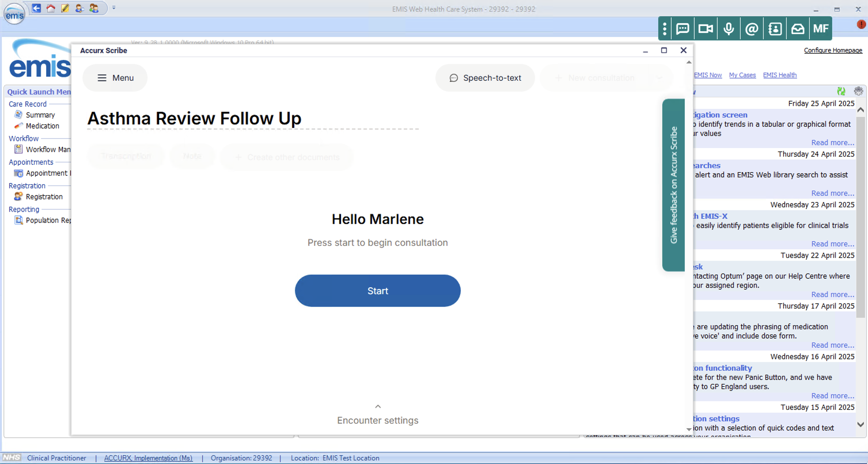
Task: Click the Care Record section heading
Action: 28,104
